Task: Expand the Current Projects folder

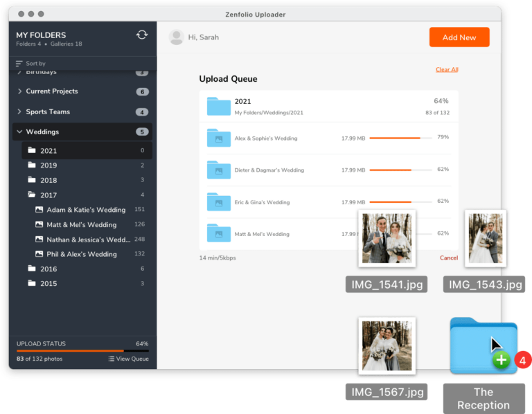Action: click(x=19, y=91)
